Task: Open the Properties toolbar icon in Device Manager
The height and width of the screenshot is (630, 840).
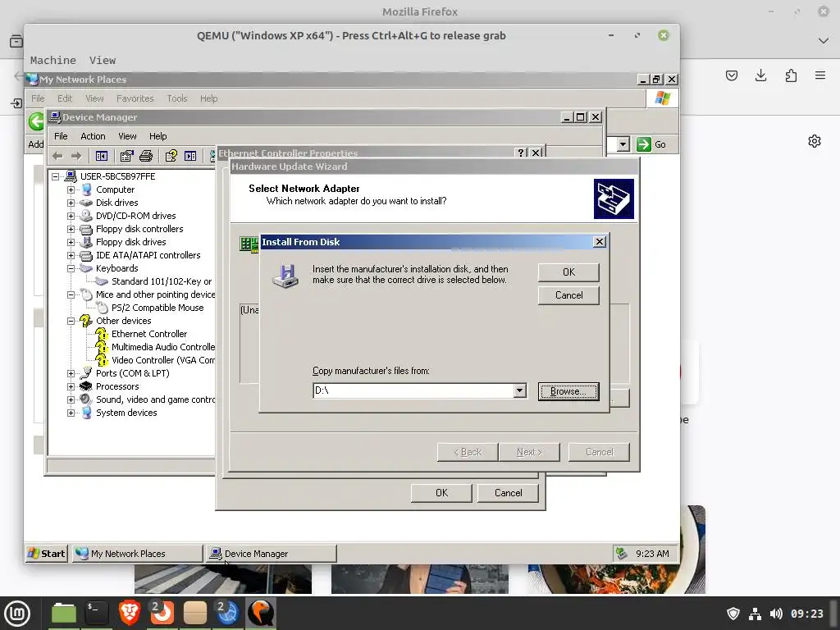Action: click(126, 156)
